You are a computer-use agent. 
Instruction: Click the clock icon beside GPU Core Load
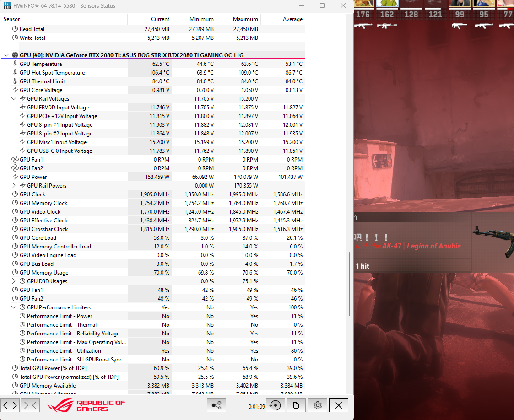pos(15,238)
